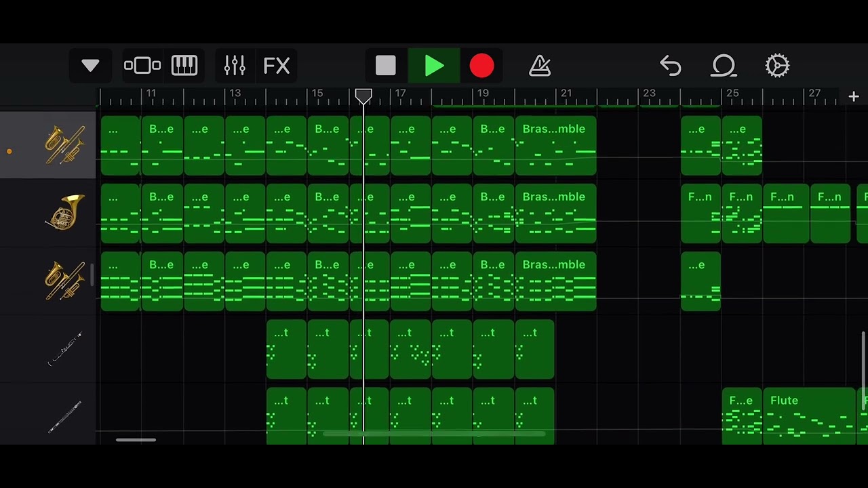Select the French horn track icon
Screen dimensions: 868x488
click(x=65, y=212)
